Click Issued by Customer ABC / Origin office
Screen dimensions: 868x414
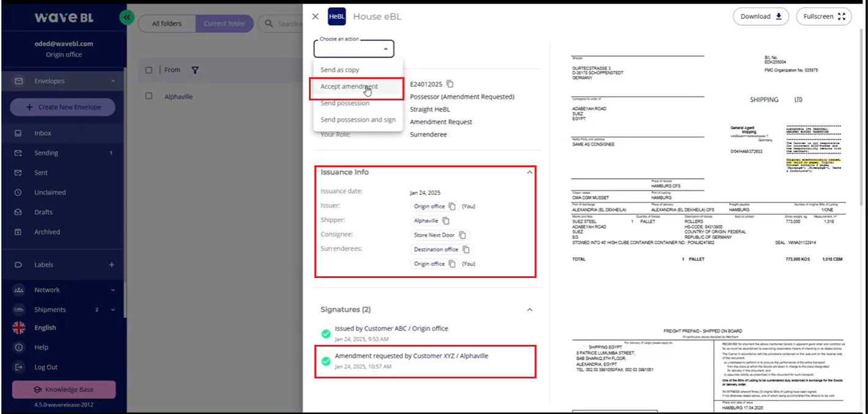pos(391,328)
